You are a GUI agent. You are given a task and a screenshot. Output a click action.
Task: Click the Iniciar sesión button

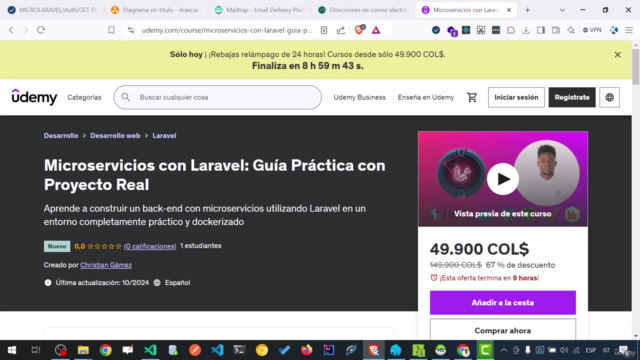(x=516, y=97)
